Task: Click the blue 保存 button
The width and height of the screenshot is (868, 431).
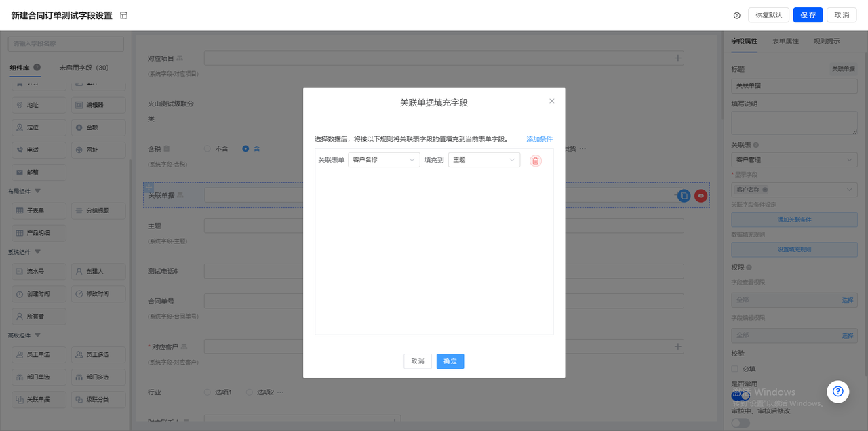Action: tap(808, 15)
